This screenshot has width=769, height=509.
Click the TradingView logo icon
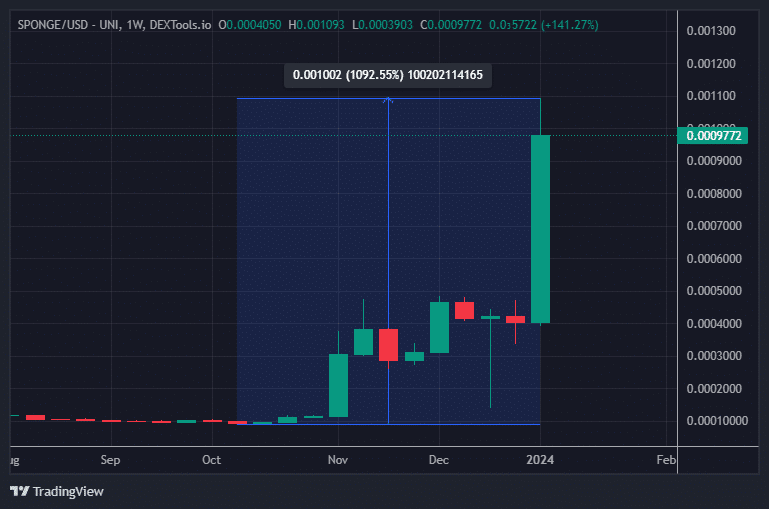click(x=19, y=491)
